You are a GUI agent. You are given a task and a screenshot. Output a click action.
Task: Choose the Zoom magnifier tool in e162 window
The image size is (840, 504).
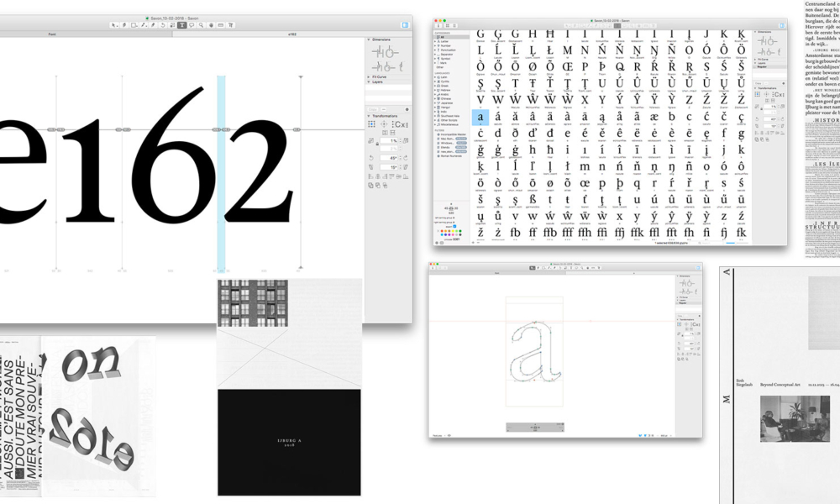coord(201,25)
